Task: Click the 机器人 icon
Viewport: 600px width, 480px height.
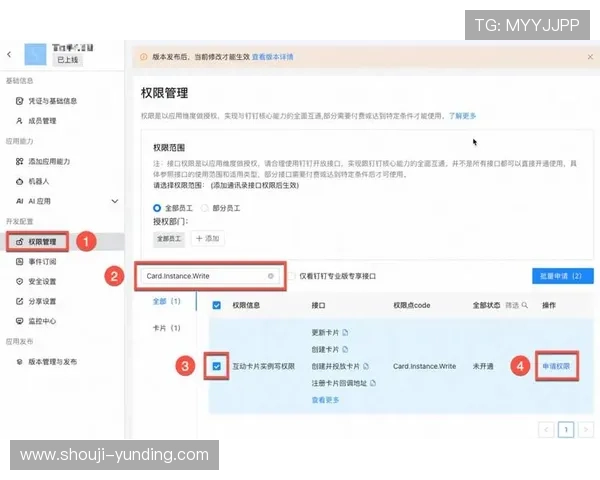Action: (x=20, y=181)
